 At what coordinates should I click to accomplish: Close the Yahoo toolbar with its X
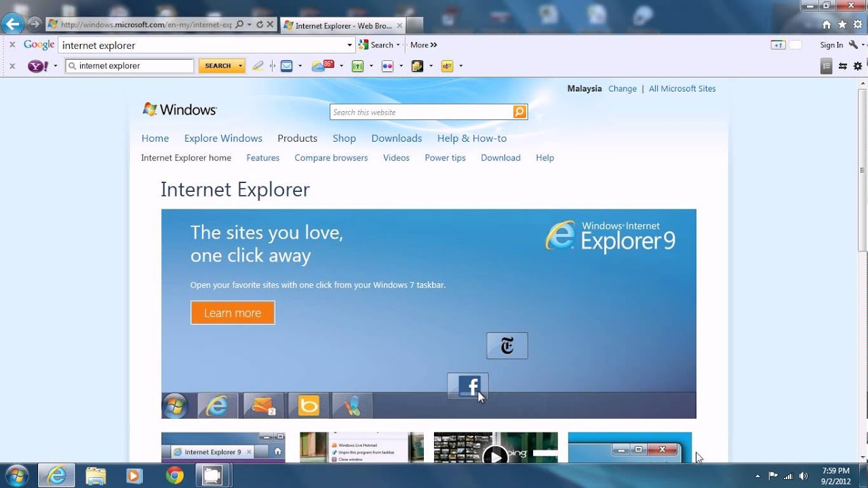(x=12, y=66)
